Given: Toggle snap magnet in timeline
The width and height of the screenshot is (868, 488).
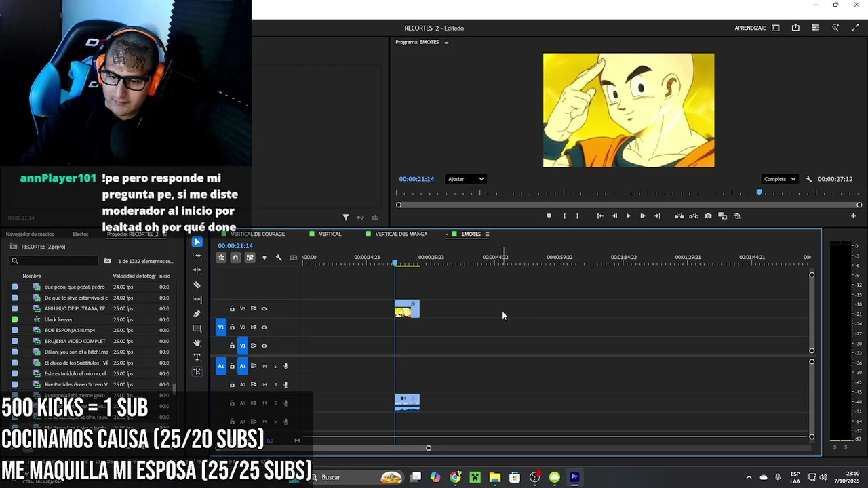Looking at the screenshot, I should tap(235, 258).
